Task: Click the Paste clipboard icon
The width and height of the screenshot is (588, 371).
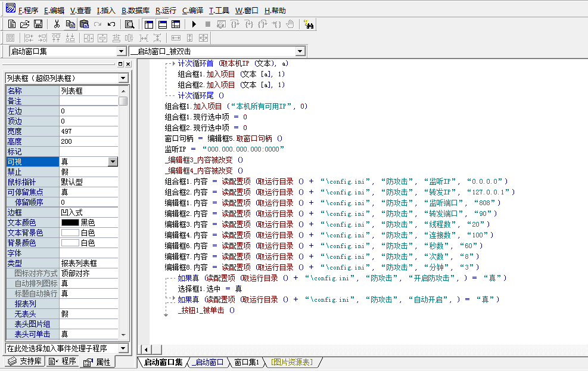Action: click(84, 24)
